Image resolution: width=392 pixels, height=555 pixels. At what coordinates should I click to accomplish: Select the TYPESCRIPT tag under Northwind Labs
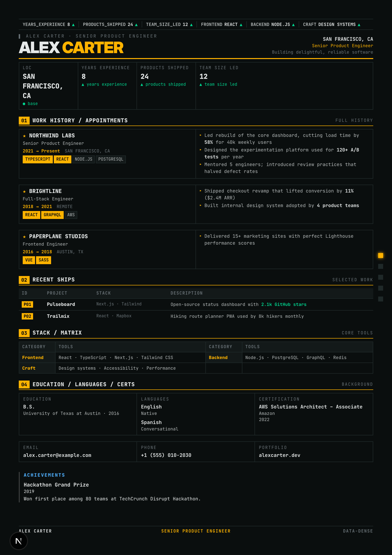click(x=38, y=159)
